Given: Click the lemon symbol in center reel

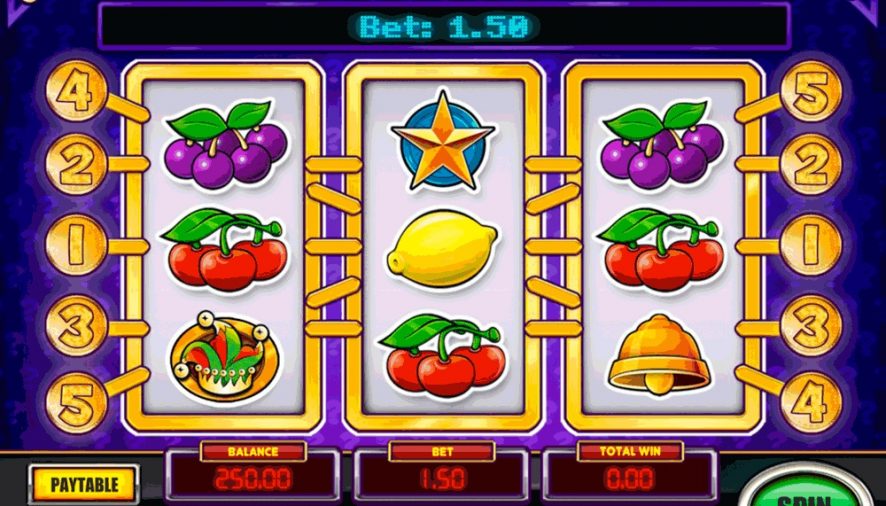Looking at the screenshot, I should (x=442, y=248).
